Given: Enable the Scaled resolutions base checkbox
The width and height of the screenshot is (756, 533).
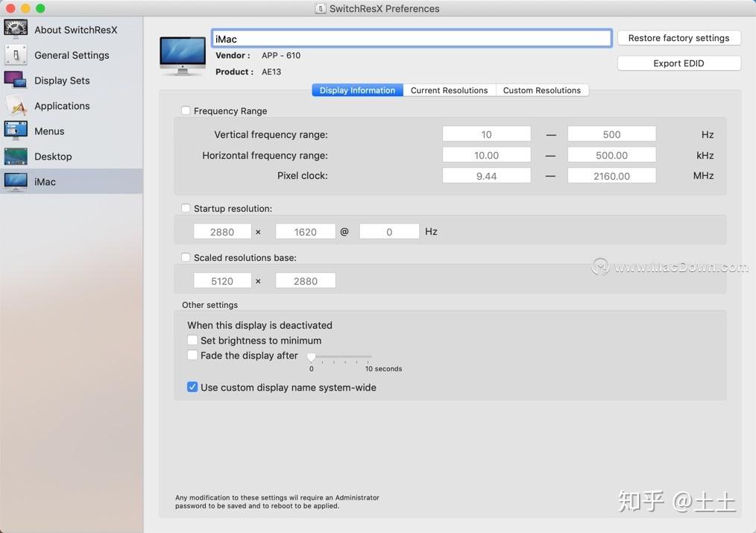Looking at the screenshot, I should [x=185, y=257].
